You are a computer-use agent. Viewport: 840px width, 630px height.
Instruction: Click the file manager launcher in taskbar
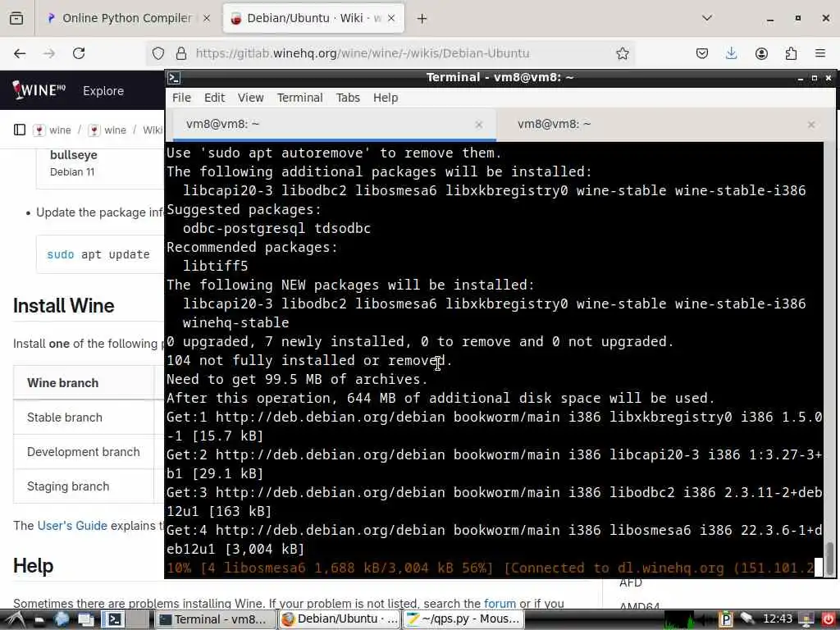pyautogui.click(x=39, y=620)
